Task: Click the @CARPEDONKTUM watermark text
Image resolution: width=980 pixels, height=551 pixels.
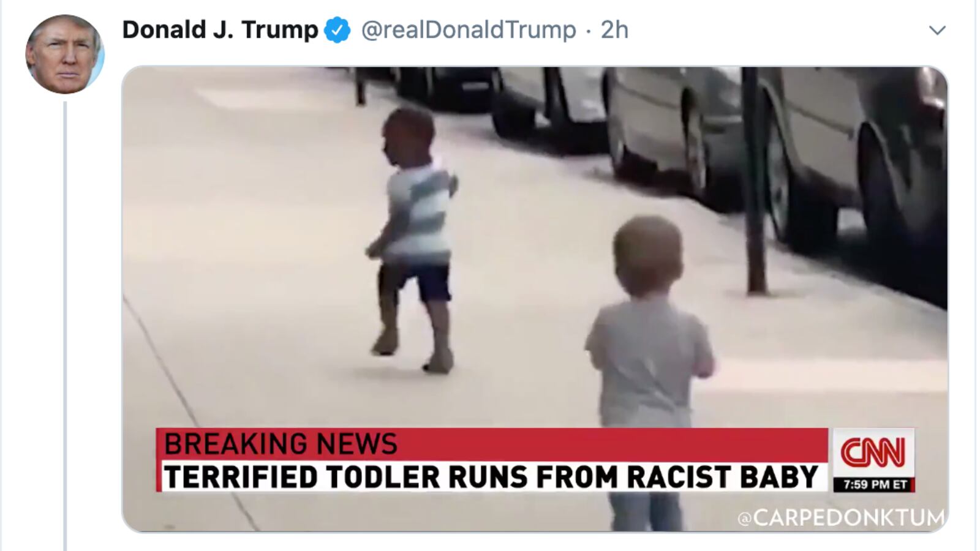Action: pyautogui.click(x=841, y=518)
